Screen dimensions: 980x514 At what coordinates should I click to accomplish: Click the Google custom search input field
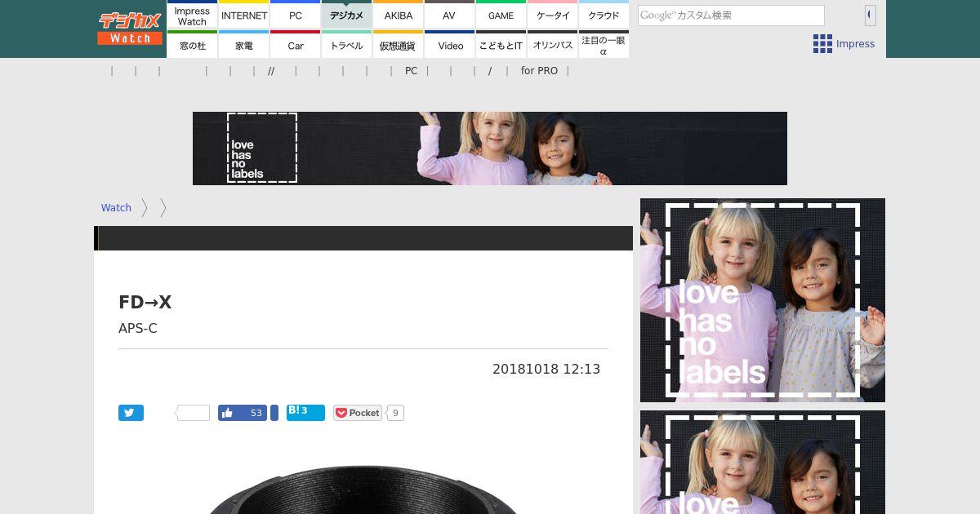coord(731,15)
